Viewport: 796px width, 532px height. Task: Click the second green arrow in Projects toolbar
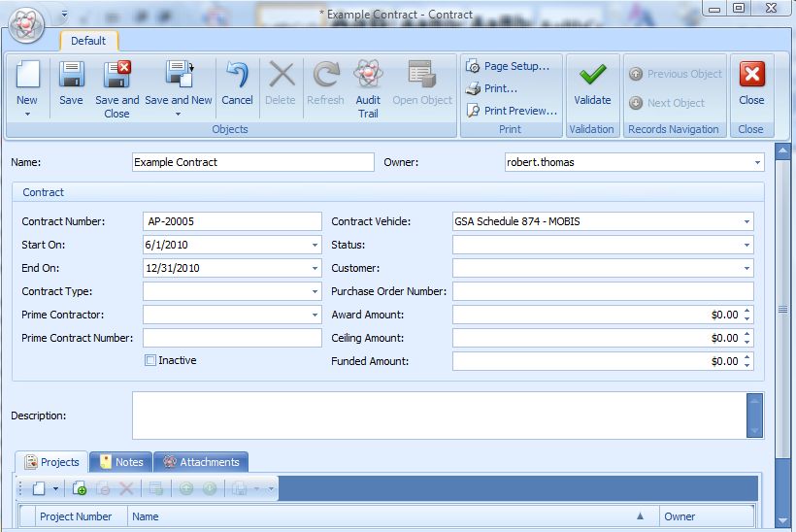[210, 489]
